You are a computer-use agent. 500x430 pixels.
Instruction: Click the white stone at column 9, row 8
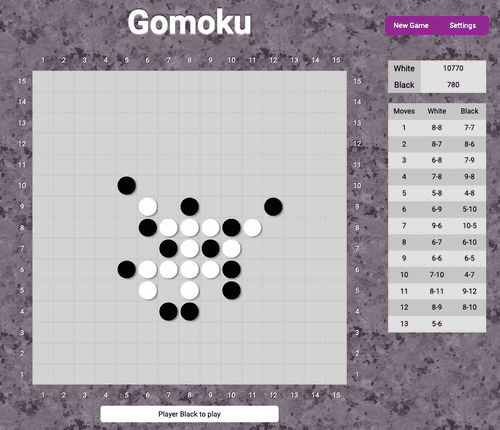coord(211,228)
